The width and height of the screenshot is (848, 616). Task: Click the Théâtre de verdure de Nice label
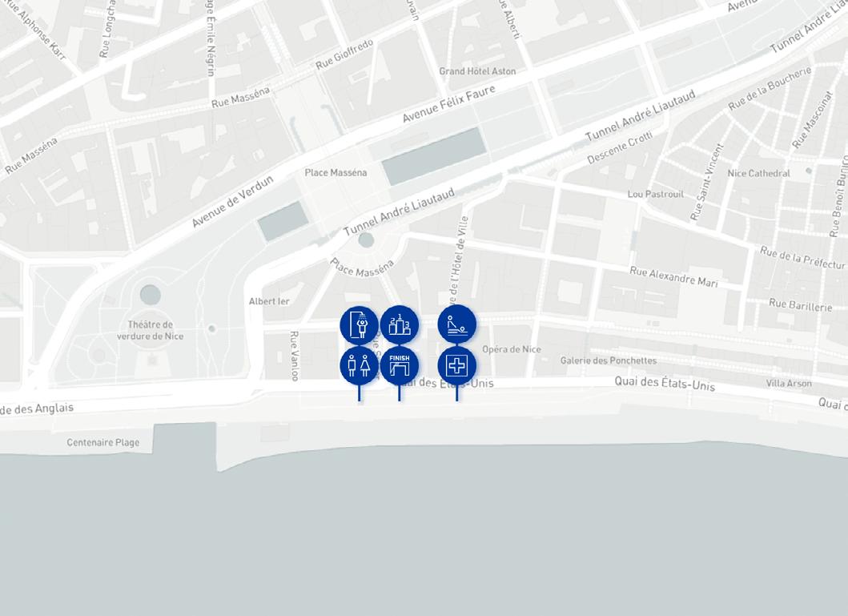[x=150, y=330]
